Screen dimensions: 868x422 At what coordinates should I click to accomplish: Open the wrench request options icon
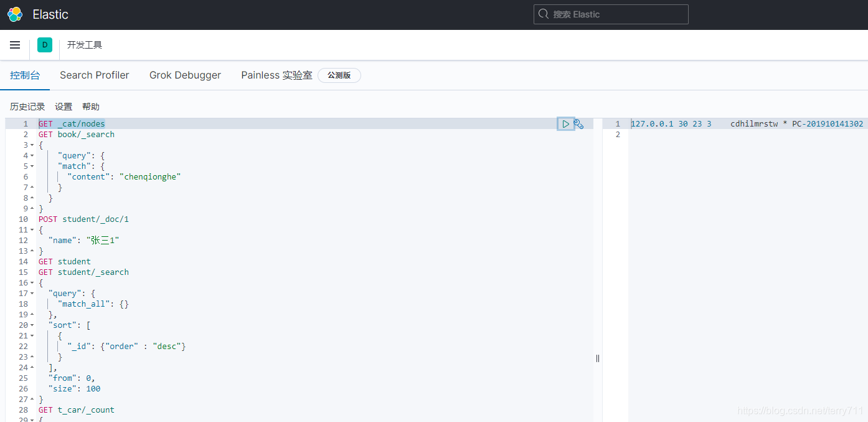click(x=579, y=124)
